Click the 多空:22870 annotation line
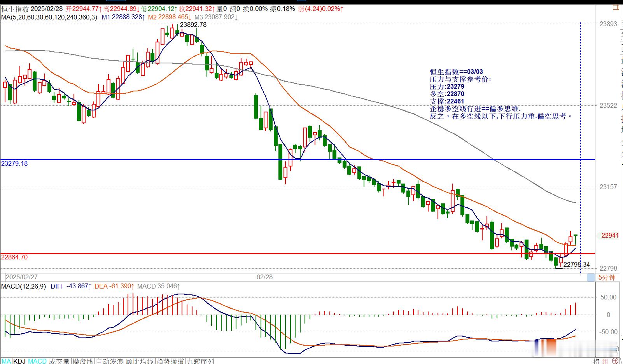Screen dimensions: 623x364 pos(447,94)
